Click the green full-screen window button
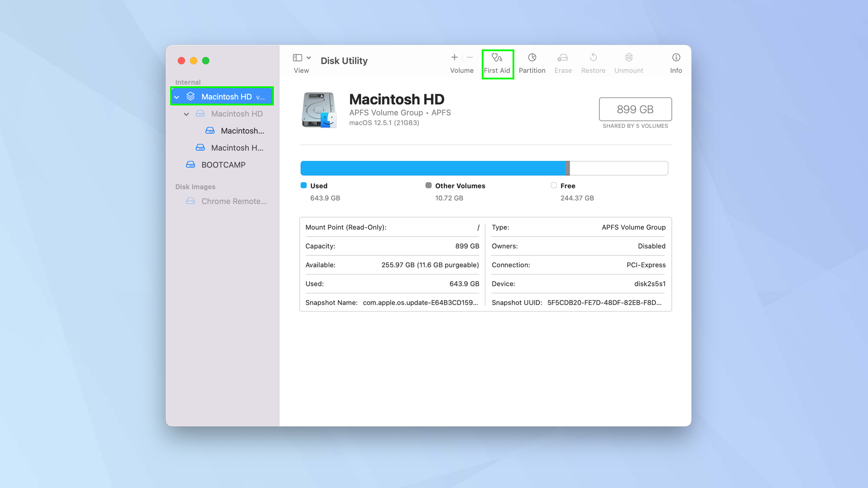Viewport: 868px width, 488px height. point(206,61)
